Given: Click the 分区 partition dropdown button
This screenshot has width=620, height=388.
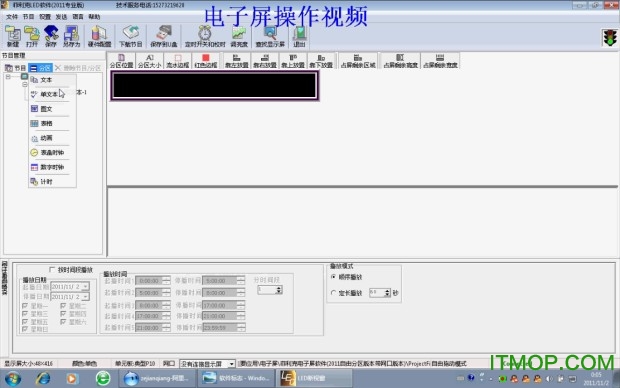Looking at the screenshot, I should (40, 68).
